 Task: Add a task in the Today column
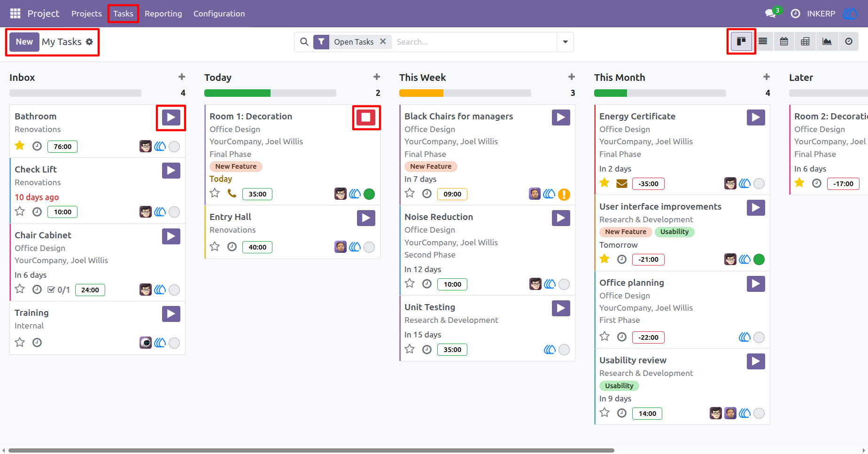[377, 77]
